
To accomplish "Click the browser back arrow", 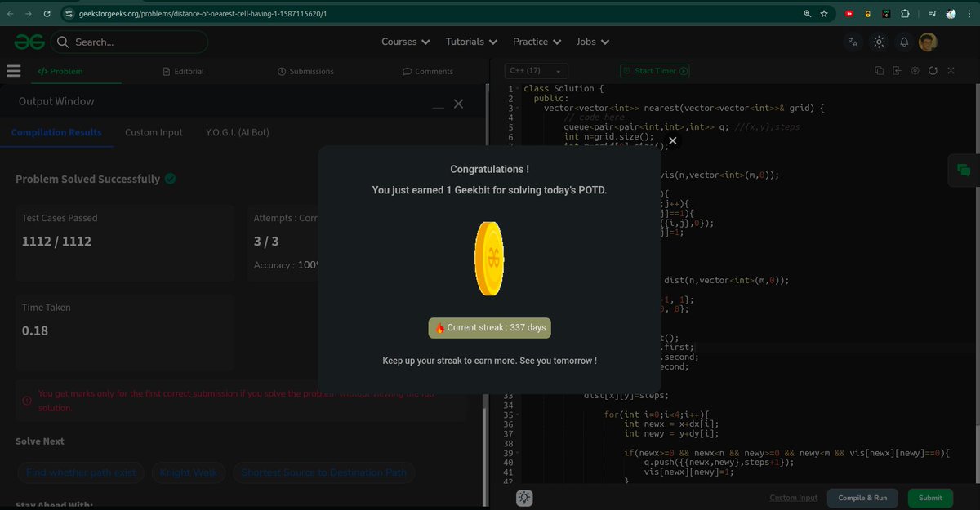I will (10, 14).
